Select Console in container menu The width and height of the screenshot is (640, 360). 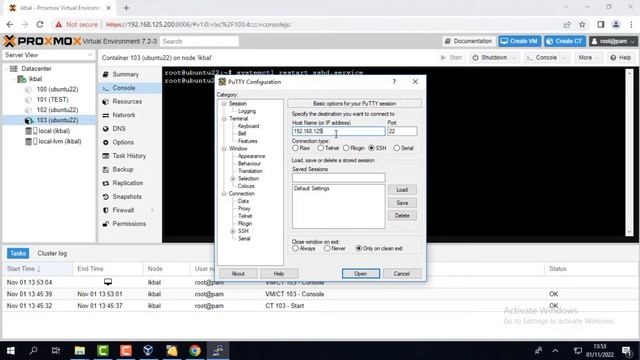(x=123, y=88)
